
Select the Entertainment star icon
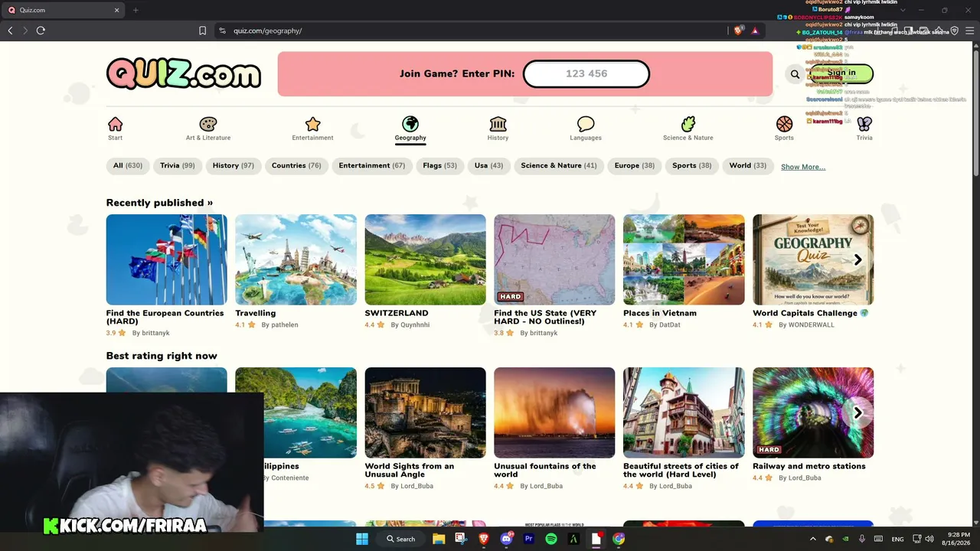tap(312, 124)
